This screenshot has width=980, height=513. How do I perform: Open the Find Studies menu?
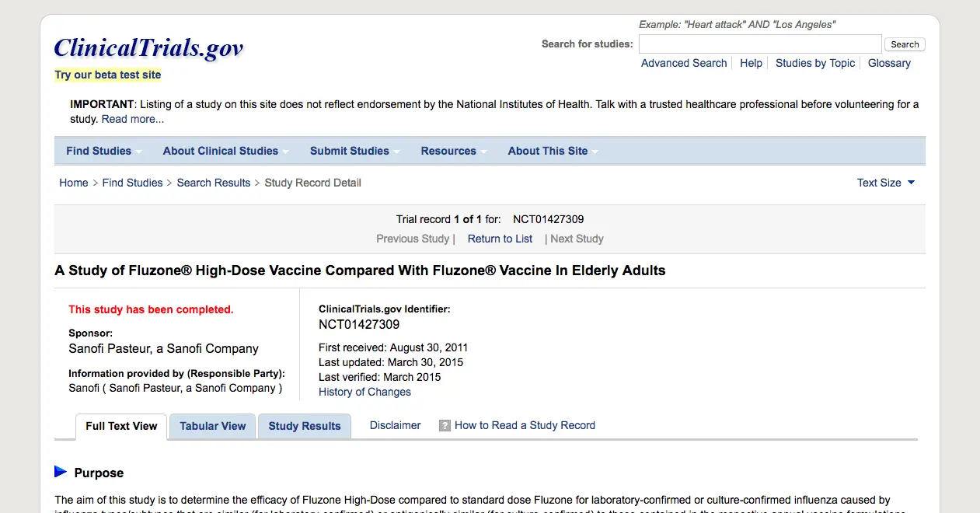tap(103, 151)
